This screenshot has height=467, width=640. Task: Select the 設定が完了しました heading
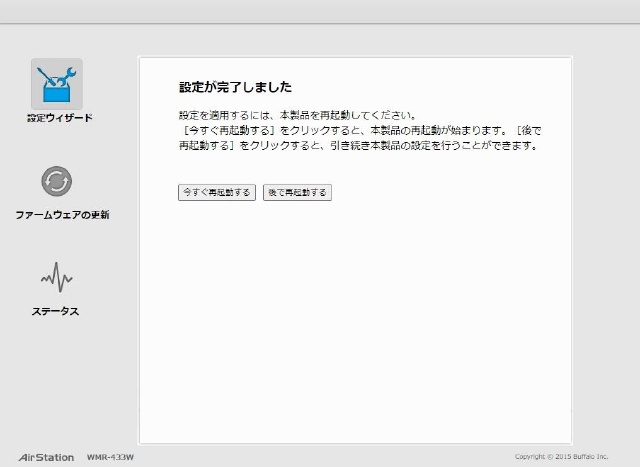[236, 87]
